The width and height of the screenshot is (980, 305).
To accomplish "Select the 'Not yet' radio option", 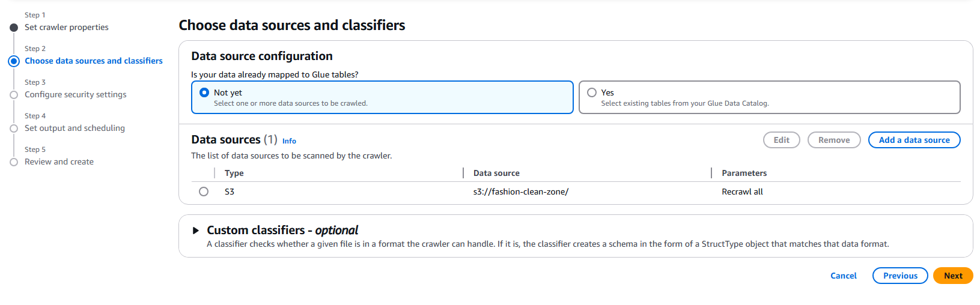I will pyautogui.click(x=204, y=92).
